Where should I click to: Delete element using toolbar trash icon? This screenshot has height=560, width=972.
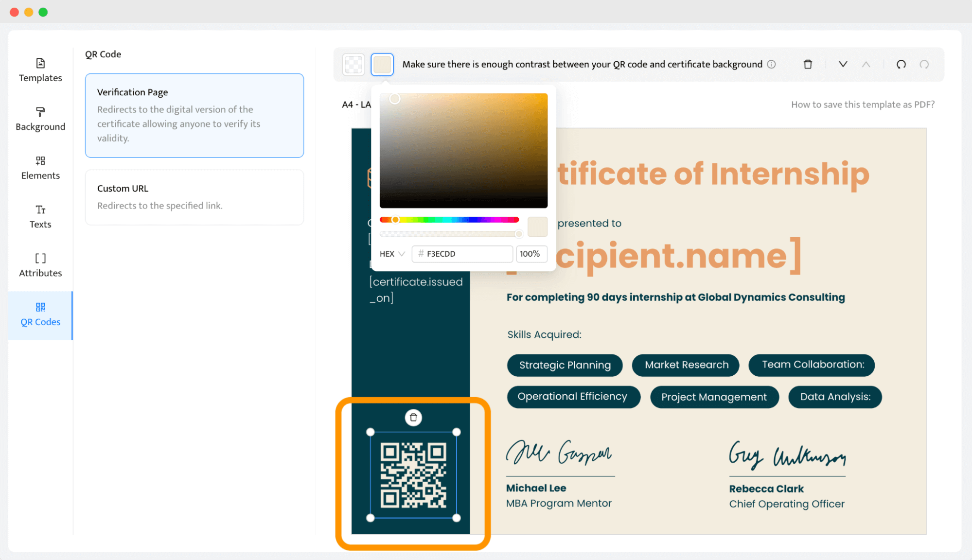click(x=808, y=64)
